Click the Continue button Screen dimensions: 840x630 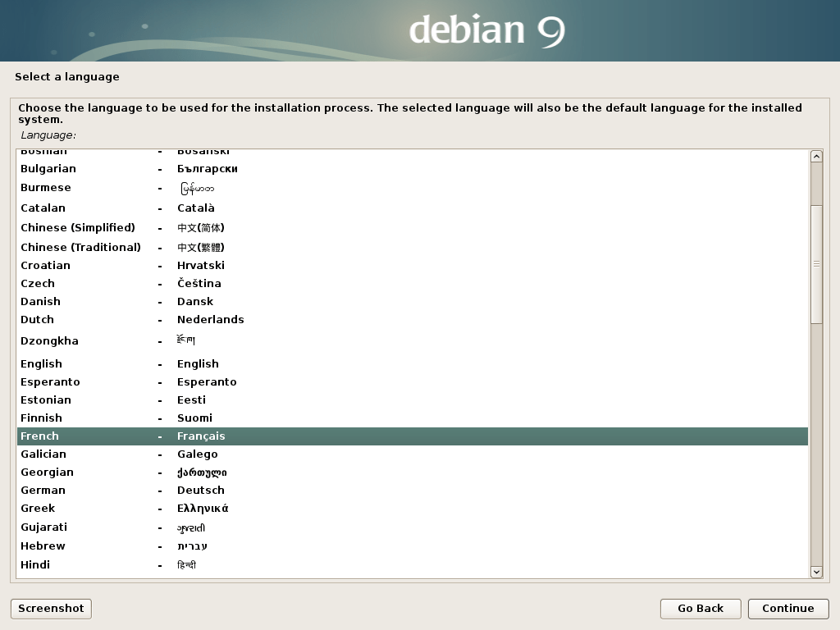pos(788,609)
